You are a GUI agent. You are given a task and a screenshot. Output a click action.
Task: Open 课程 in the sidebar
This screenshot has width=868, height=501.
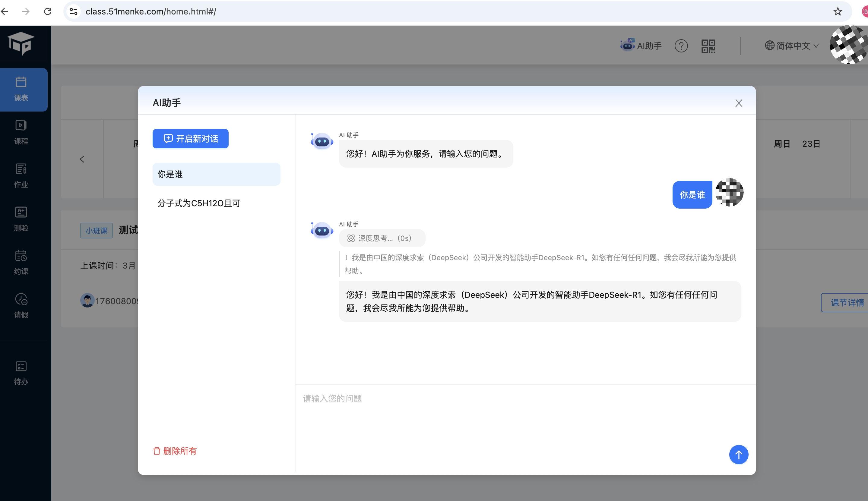[21, 132]
